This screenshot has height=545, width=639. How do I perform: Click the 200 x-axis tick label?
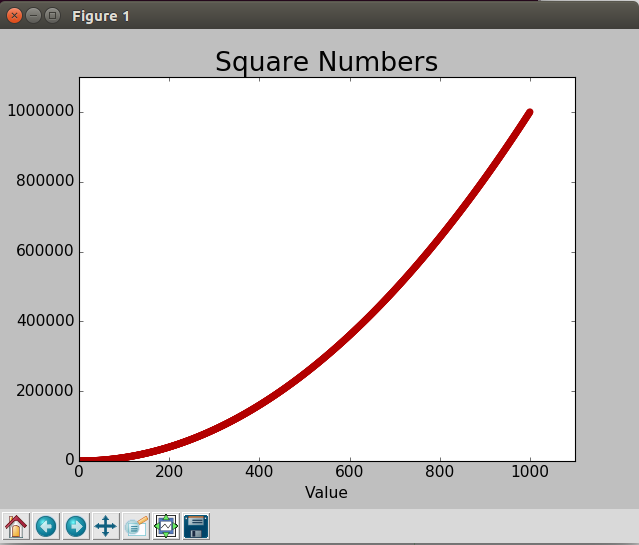click(169, 472)
